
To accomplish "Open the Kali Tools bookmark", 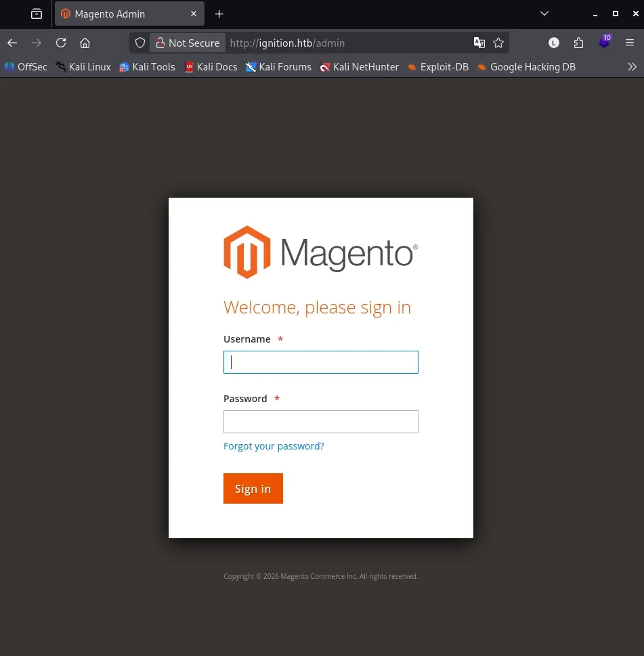I will tap(147, 67).
